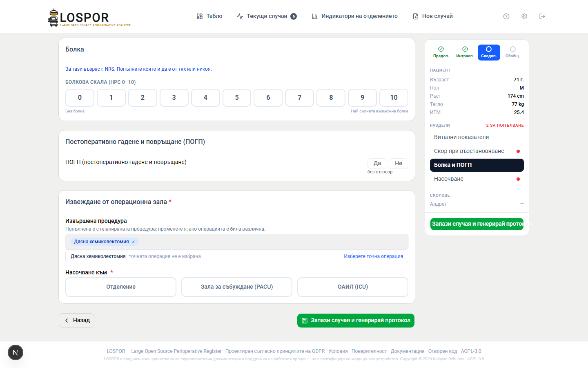
Task: Open the Насочване section in sidebar
Action: [477, 179]
